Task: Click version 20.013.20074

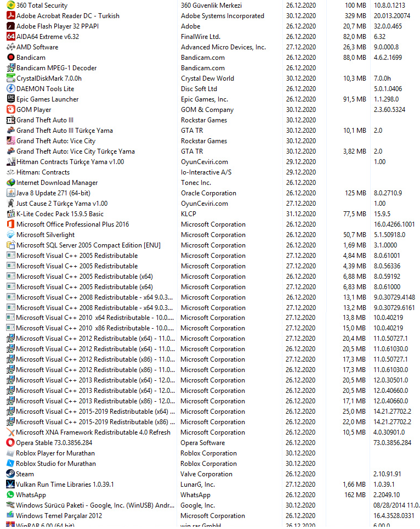Action: click(x=392, y=16)
